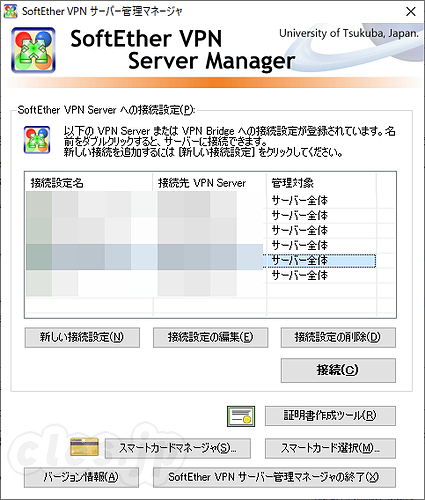Show バージョン情報(A) version info
The image size is (425, 500).
click(81, 477)
